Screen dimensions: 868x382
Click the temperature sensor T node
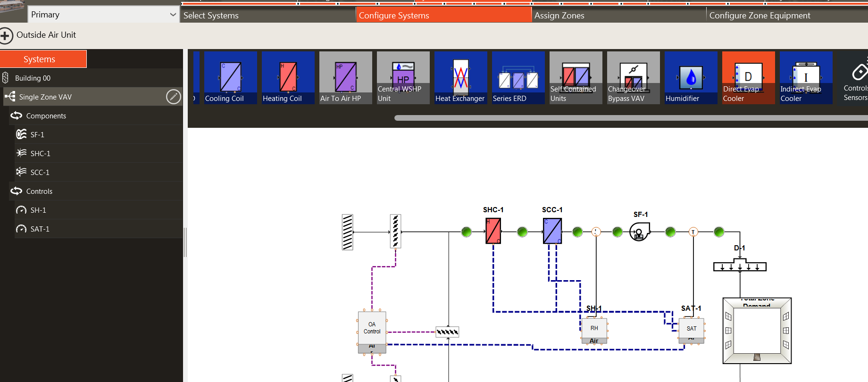[x=693, y=232]
